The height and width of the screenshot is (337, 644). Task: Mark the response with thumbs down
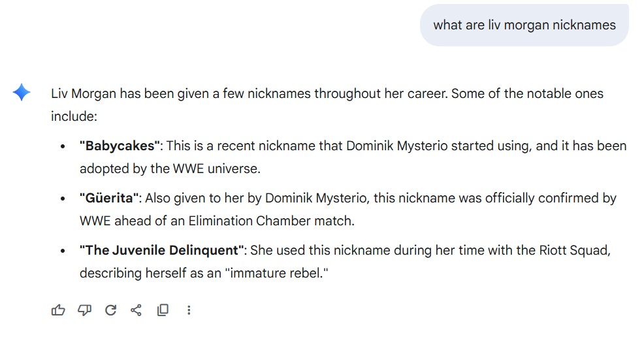pos(85,310)
